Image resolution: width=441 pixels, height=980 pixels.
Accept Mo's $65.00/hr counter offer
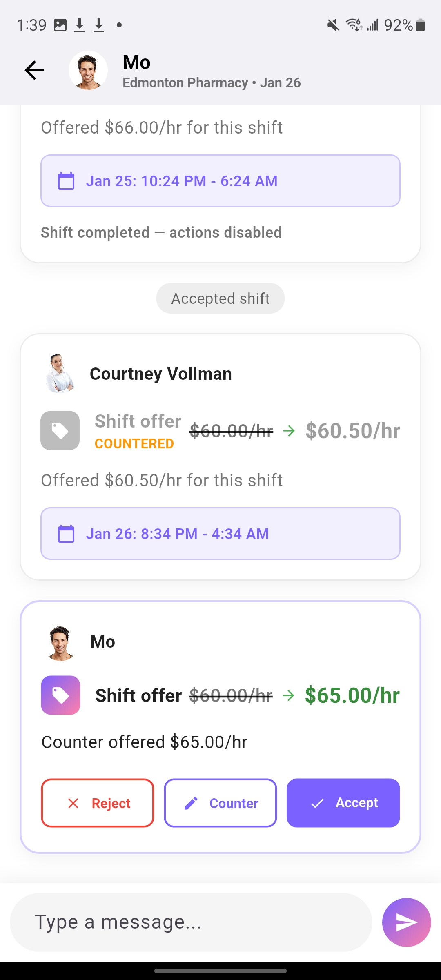[343, 803]
